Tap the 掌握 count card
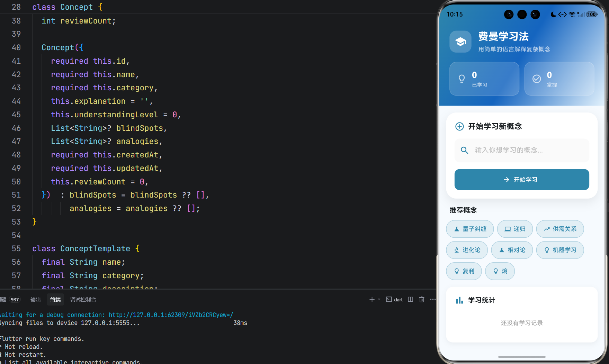Viewport: 609px width, 364px height. pyautogui.click(x=559, y=79)
